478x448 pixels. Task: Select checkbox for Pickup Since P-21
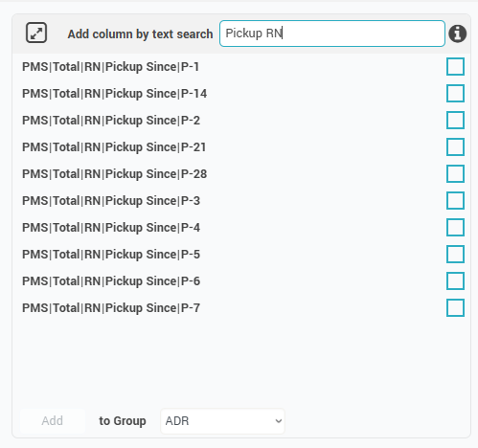pyautogui.click(x=455, y=147)
